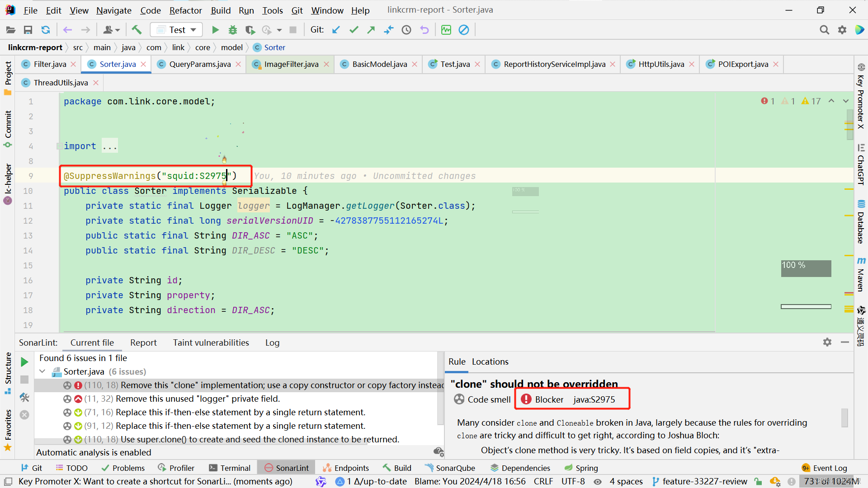This screenshot has width=868, height=488.
Task: Switch to the Taint vulnerabilities tab
Action: point(210,343)
